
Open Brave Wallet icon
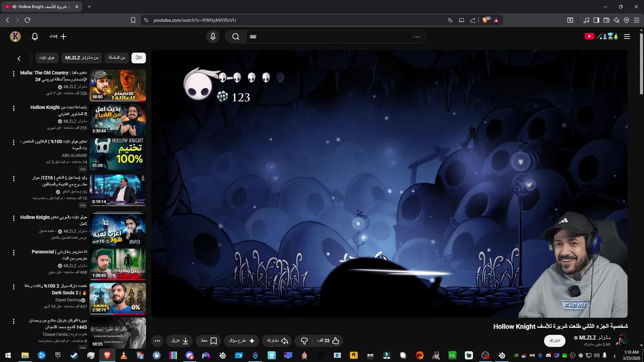pos(606,20)
